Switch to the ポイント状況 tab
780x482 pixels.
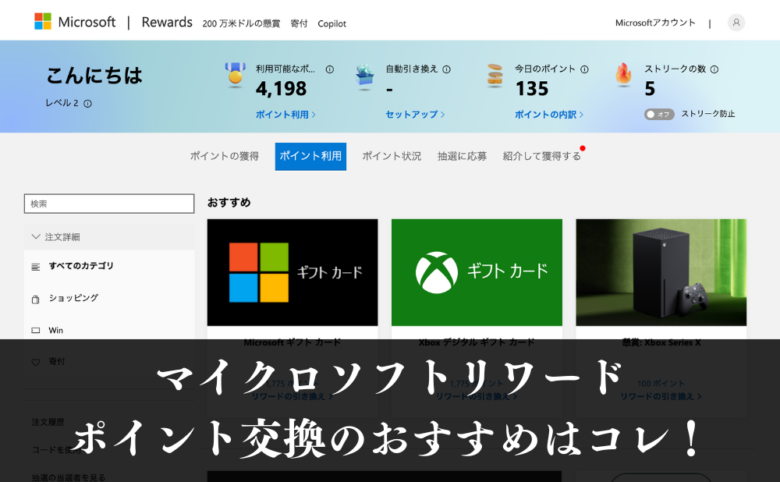pyautogui.click(x=391, y=156)
